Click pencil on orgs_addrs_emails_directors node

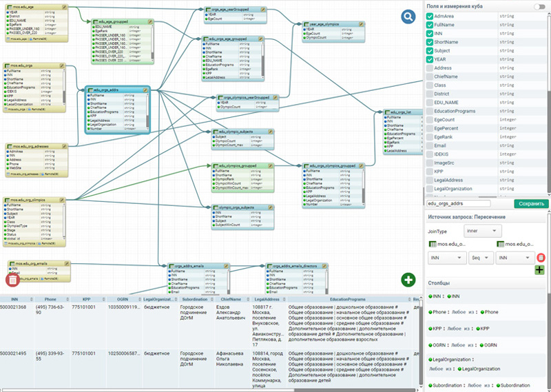coord(324,266)
